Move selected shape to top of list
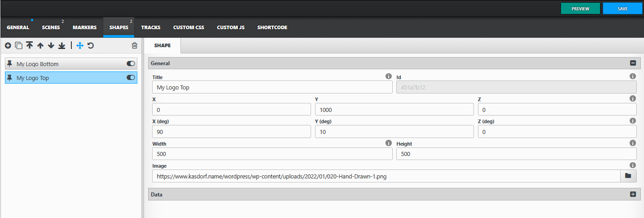This screenshot has width=644, height=218. tap(30, 45)
